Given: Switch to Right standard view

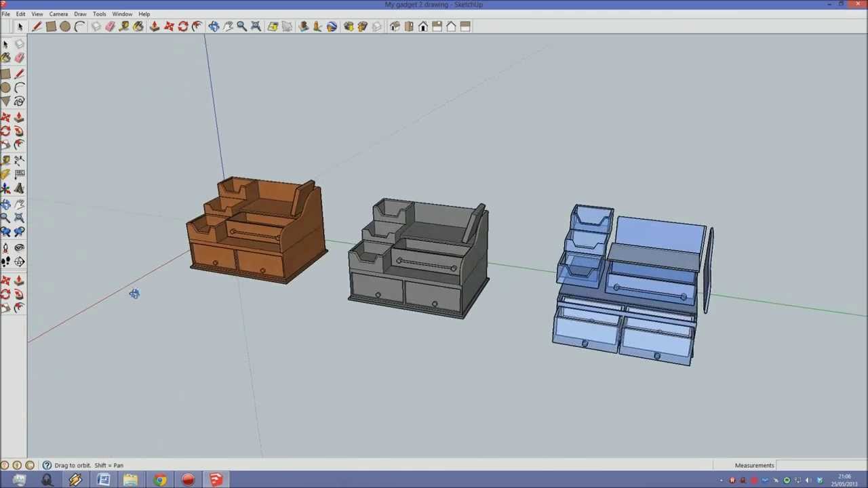Looking at the screenshot, I should click(x=437, y=26).
